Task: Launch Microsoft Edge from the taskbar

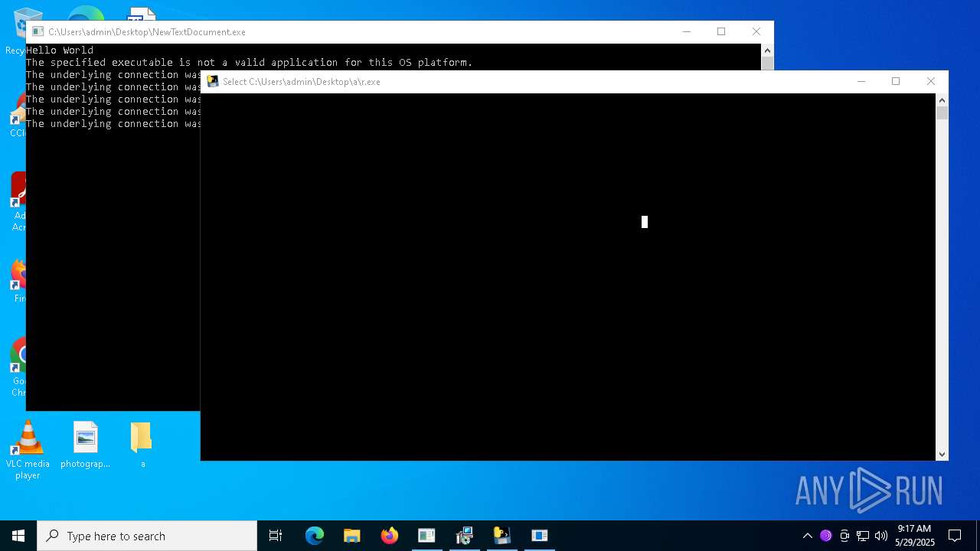Action: coord(315,536)
